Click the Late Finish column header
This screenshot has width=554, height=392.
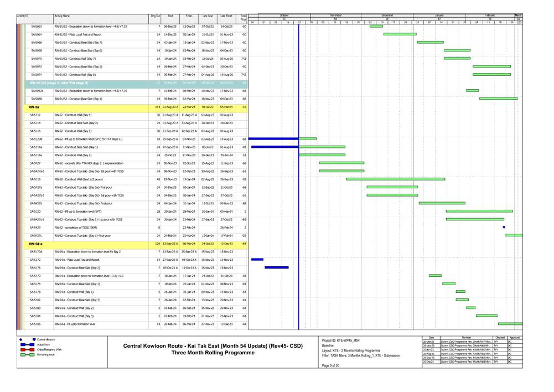point(226,17)
